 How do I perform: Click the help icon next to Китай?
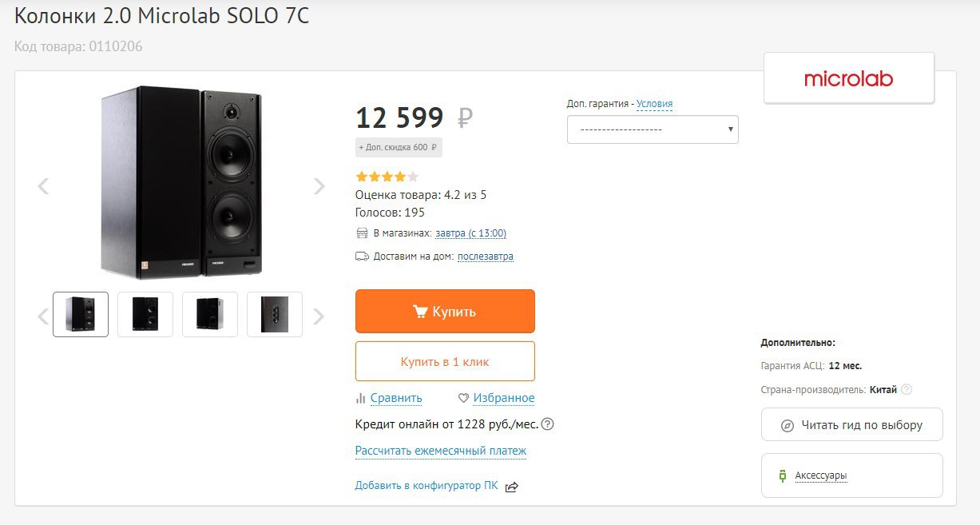coord(907,390)
